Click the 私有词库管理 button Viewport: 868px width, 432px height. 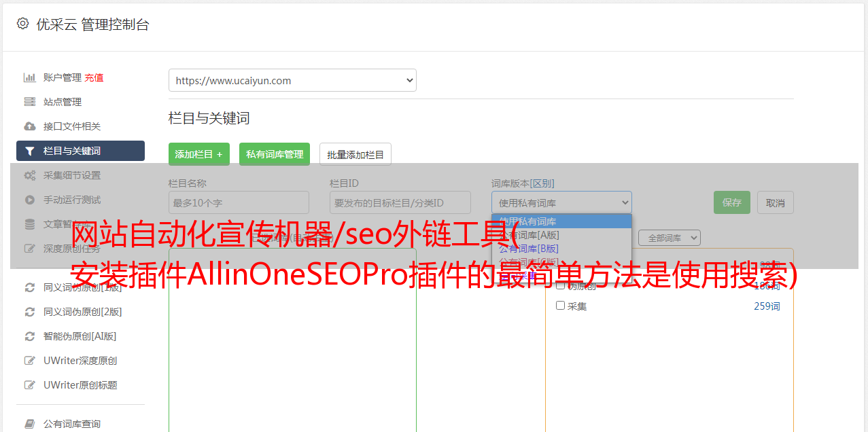[275, 154]
